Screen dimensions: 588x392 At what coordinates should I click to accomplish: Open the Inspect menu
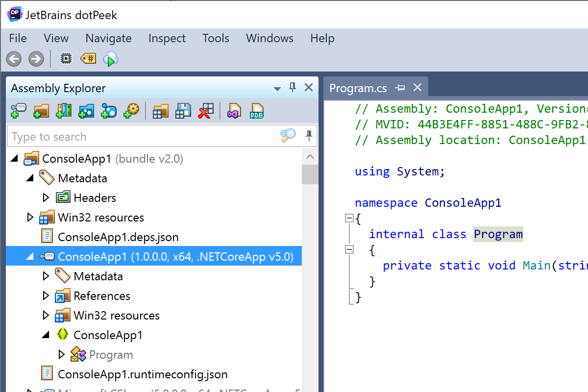(167, 38)
